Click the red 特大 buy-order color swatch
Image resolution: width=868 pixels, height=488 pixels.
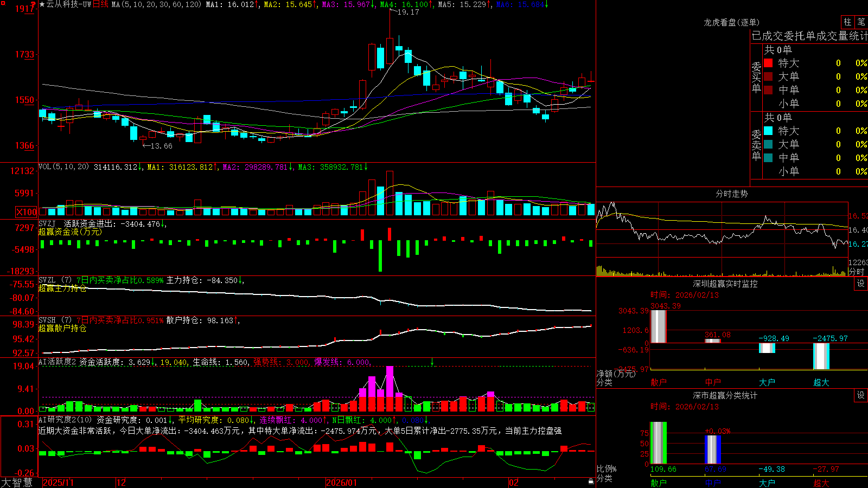(768, 63)
